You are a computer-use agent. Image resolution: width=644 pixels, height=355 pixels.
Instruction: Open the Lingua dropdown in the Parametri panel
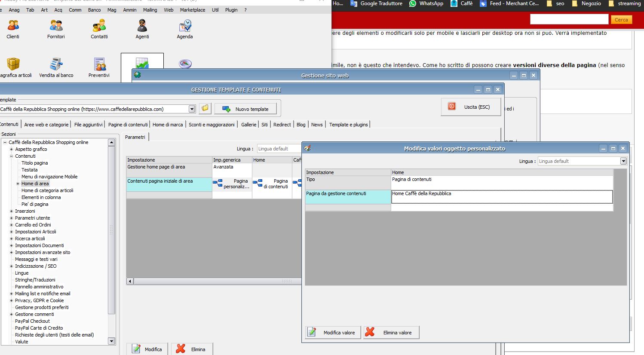coord(279,149)
